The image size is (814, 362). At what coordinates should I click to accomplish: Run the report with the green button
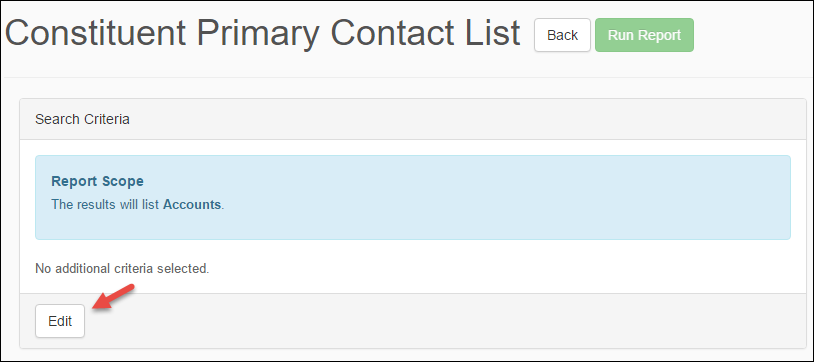tap(644, 35)
